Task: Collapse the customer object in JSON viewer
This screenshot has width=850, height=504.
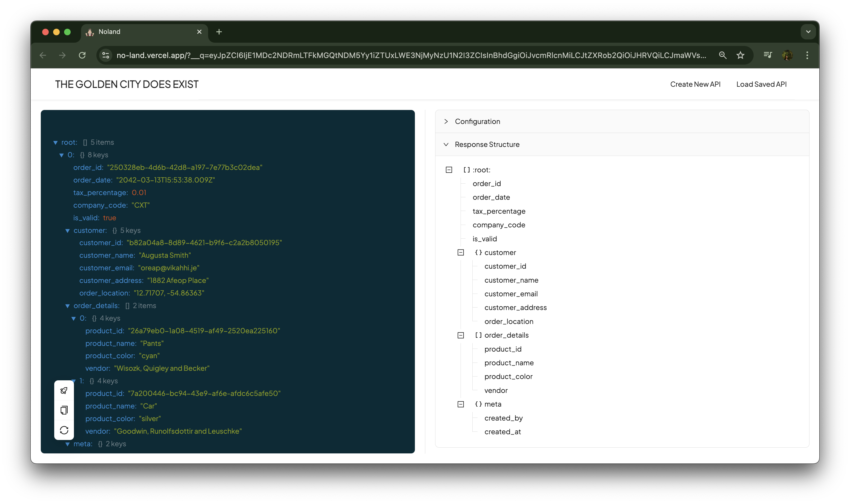Action: click(67, 231)
